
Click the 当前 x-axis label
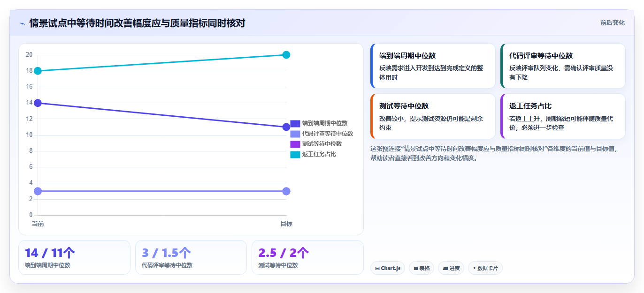[x=38, y=224]
